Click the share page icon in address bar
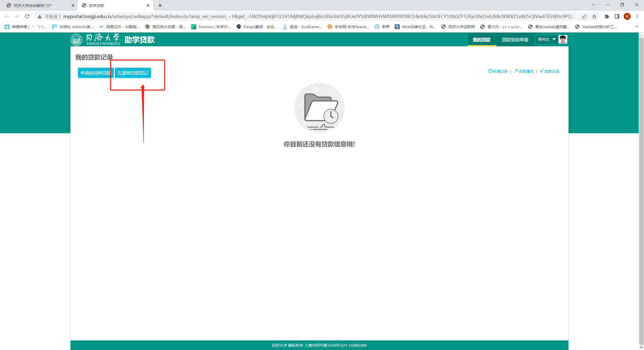 tap(584, 16)
